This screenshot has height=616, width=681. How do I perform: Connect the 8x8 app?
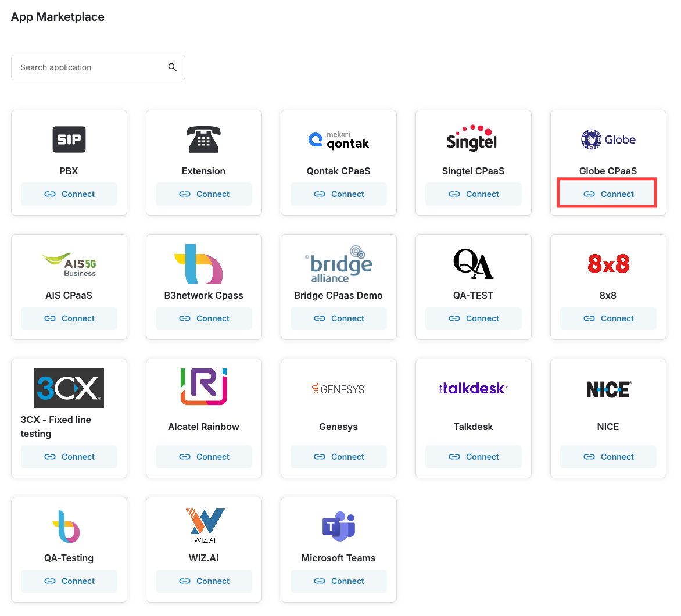(x=608, y=318)
